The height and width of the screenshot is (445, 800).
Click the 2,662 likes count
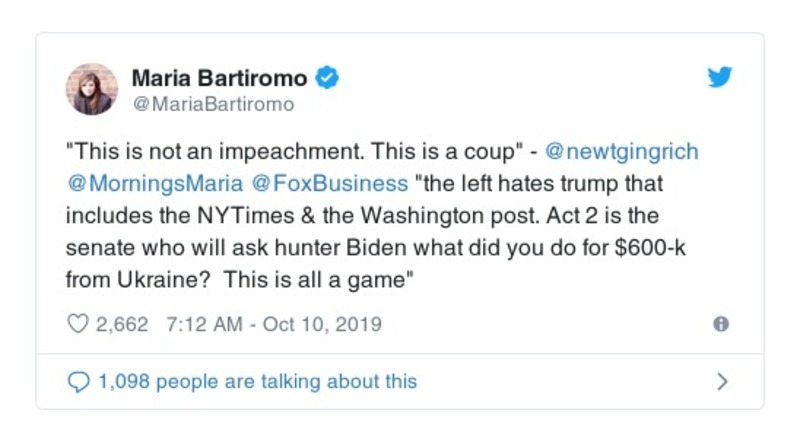click(121, 325)
